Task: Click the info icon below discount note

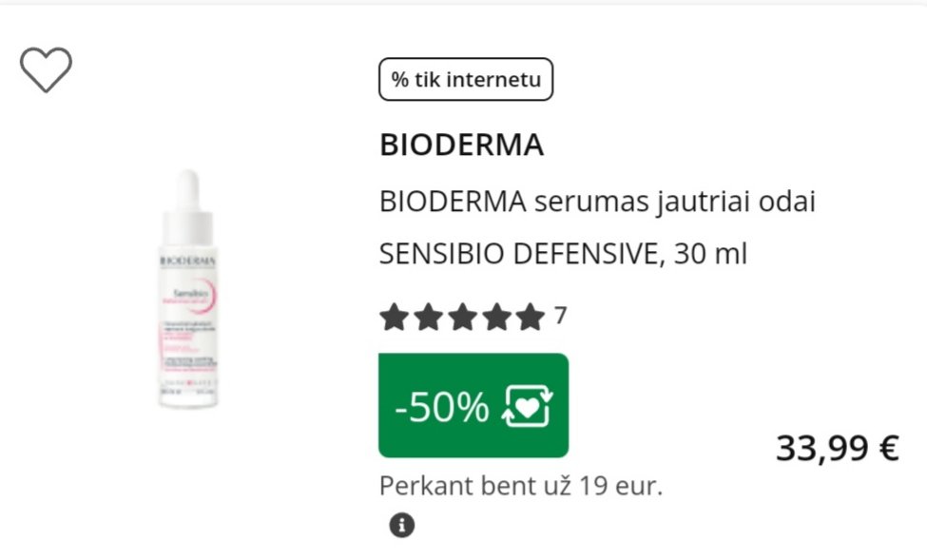Action: click(402, 525)
